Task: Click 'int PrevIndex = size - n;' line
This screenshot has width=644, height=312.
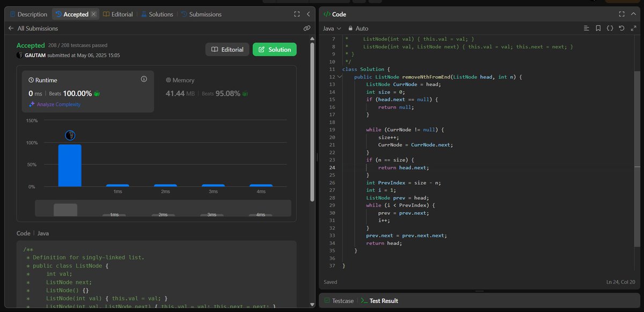Action: point(402,183)
